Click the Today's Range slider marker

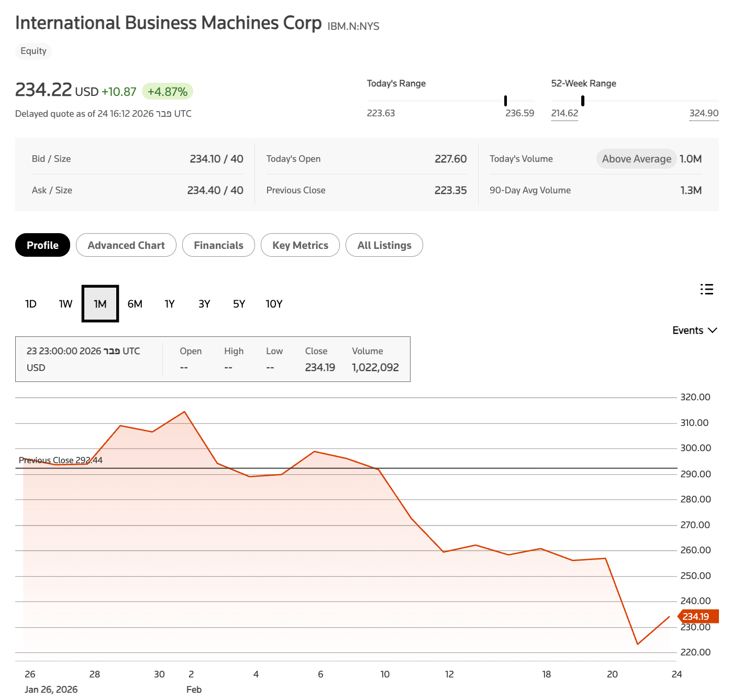[505, 101]
